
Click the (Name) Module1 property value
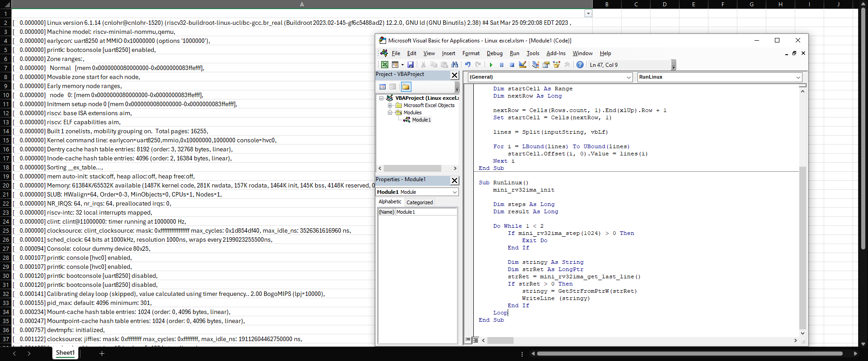pos(426,212)
